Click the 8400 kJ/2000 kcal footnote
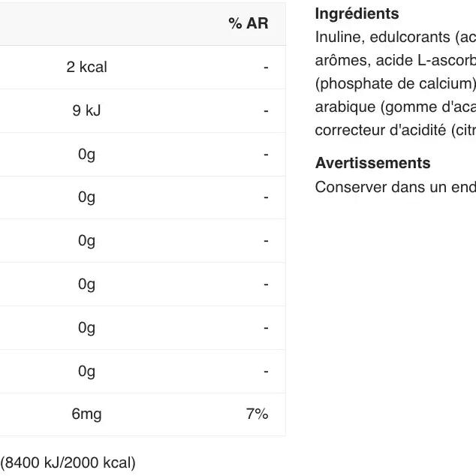Viewport: 476px width, 476px height. coord(68,462)
